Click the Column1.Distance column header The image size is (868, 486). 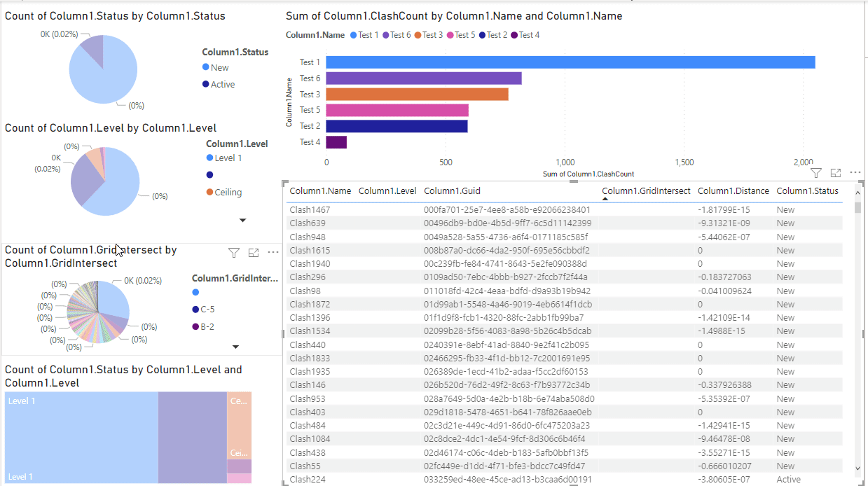733,190
